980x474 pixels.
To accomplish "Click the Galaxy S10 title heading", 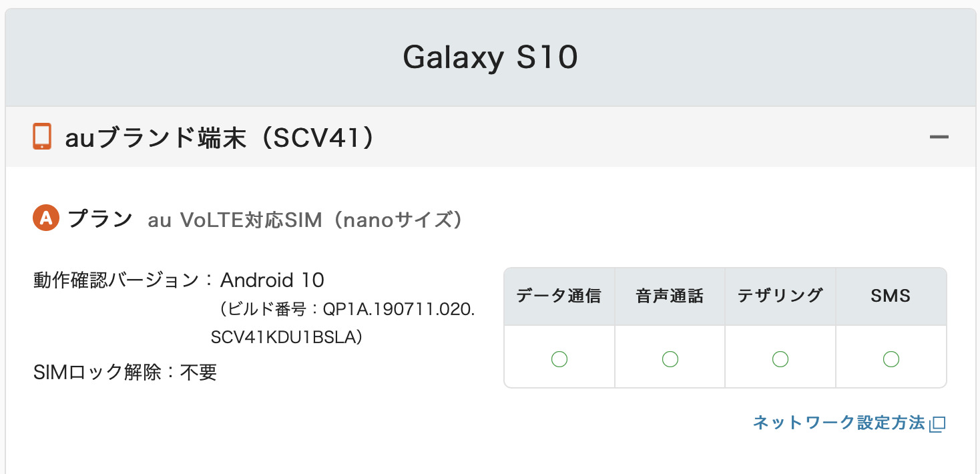I will click(x=490, y=58).
